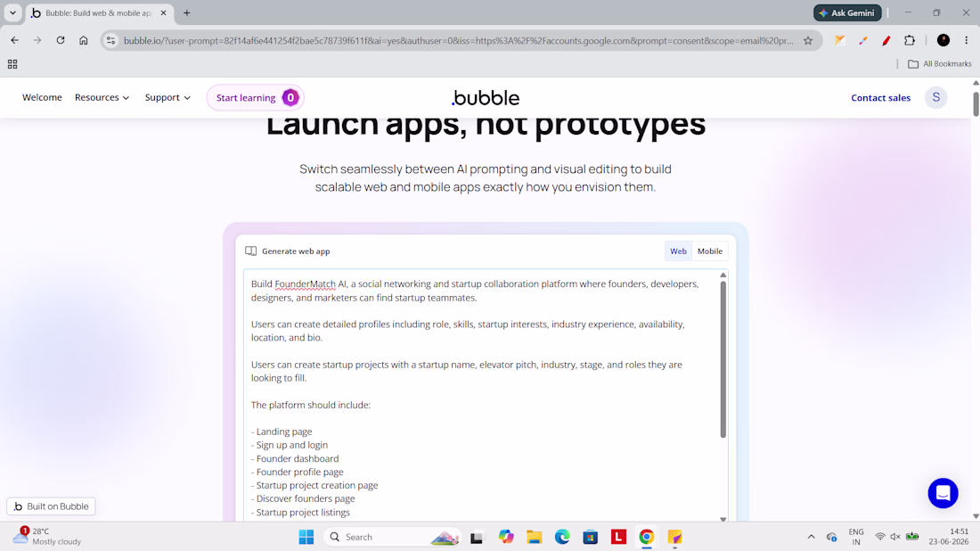Click the prompt box scroll-down arrow
Image resolution: width=980 pixels, height=551 pixels.
click(723, 519)
